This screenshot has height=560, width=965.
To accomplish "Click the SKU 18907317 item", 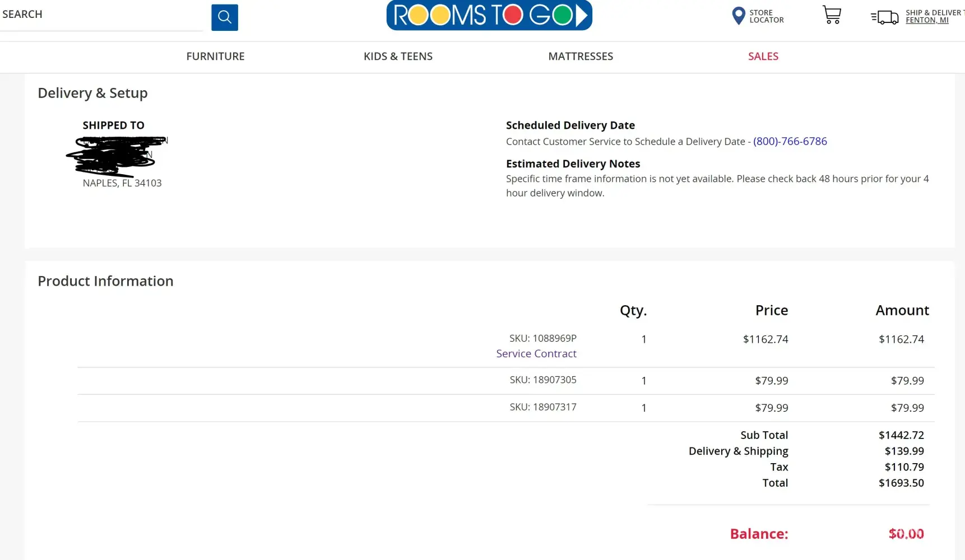I will coord(542,407).
